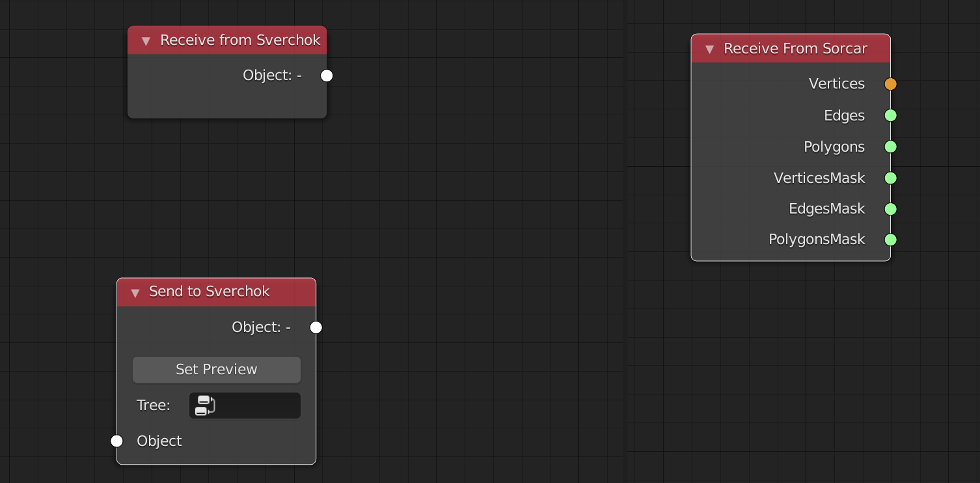Select the Receive from Sverchok node title
The image size is (980, 483).
click(x=240, y=40)
